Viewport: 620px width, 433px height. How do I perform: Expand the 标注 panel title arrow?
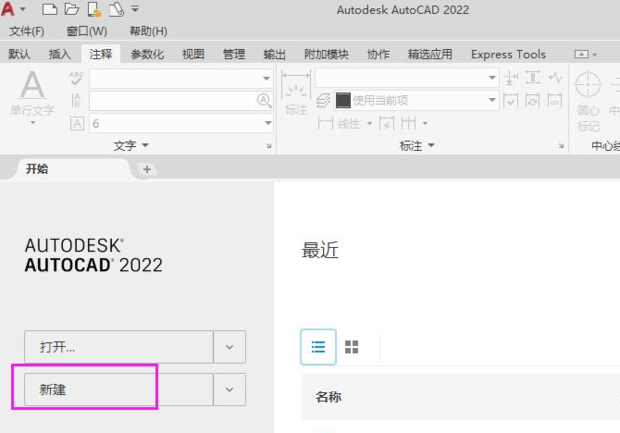431,146
